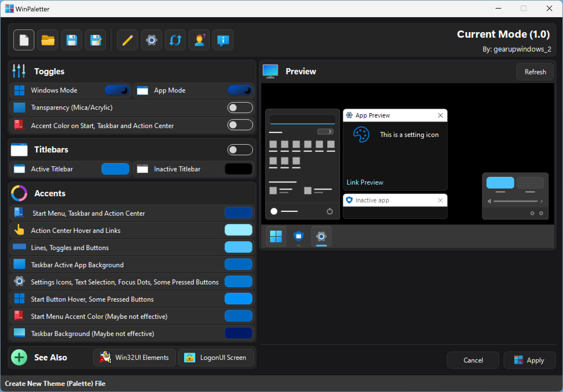Viewport: 563px width, 392px height.
Task: Change Taskbar Background color swatch
Action: click(239, 333)
